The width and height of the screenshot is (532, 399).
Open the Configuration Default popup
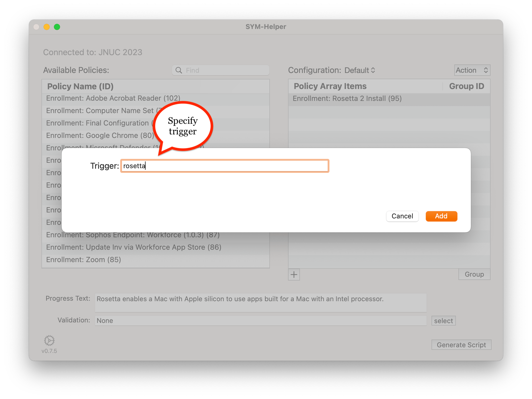(360, 70)
